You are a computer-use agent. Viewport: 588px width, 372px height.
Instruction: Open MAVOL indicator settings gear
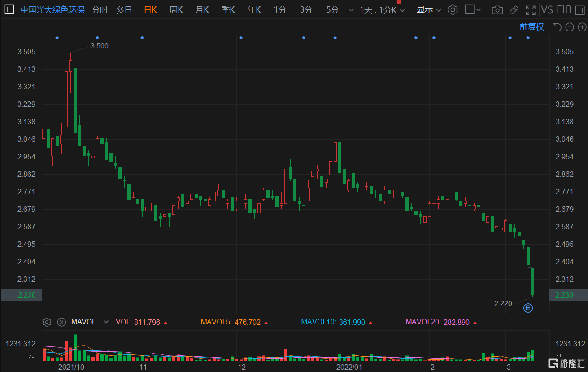[x=46, y=322]
